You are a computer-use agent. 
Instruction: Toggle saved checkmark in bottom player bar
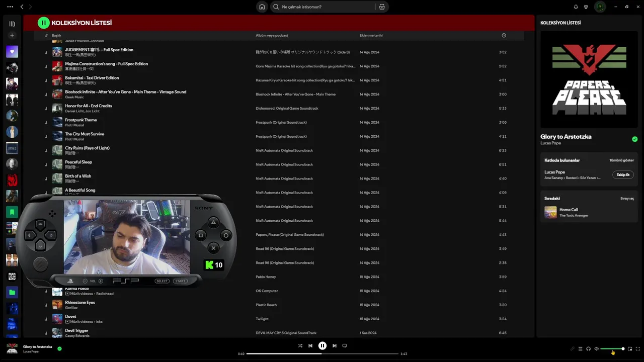(59, 348)
